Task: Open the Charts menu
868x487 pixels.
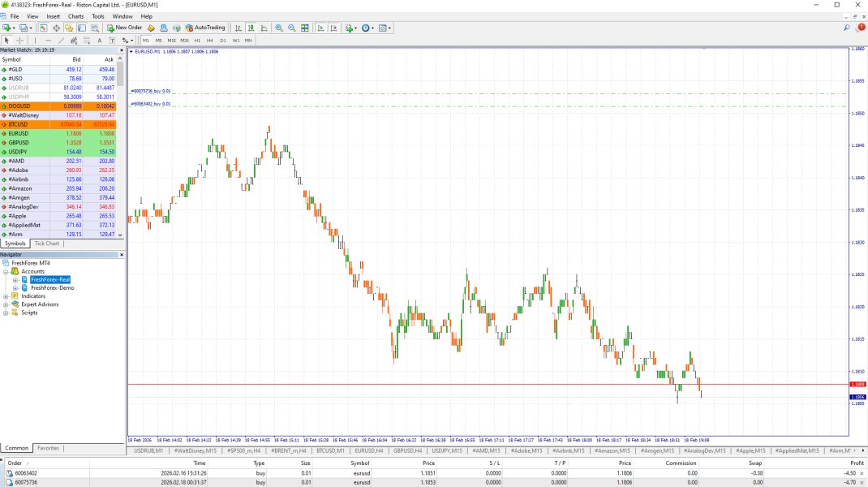Action: pyautogui.click(x=75, y=16)
